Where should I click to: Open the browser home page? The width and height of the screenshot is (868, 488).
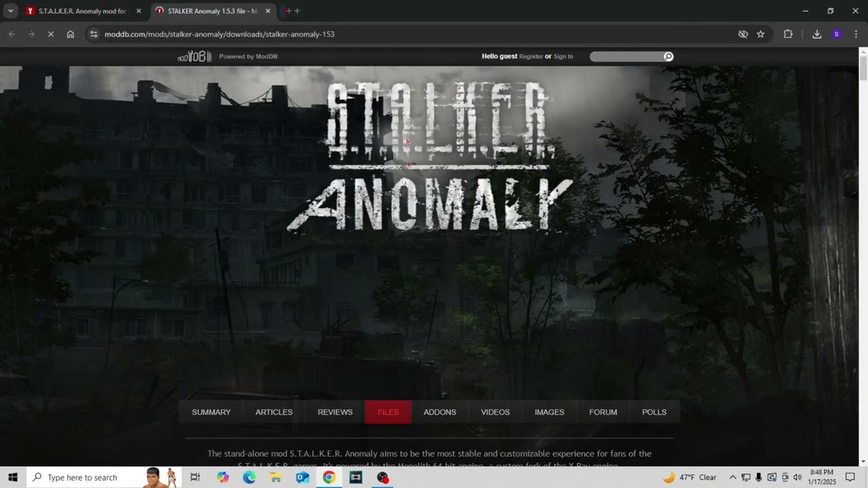coord(71,34)
